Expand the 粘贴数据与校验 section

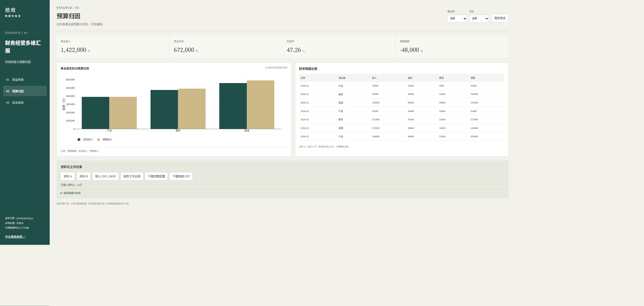pyautogui.click(x=71, y=193)
